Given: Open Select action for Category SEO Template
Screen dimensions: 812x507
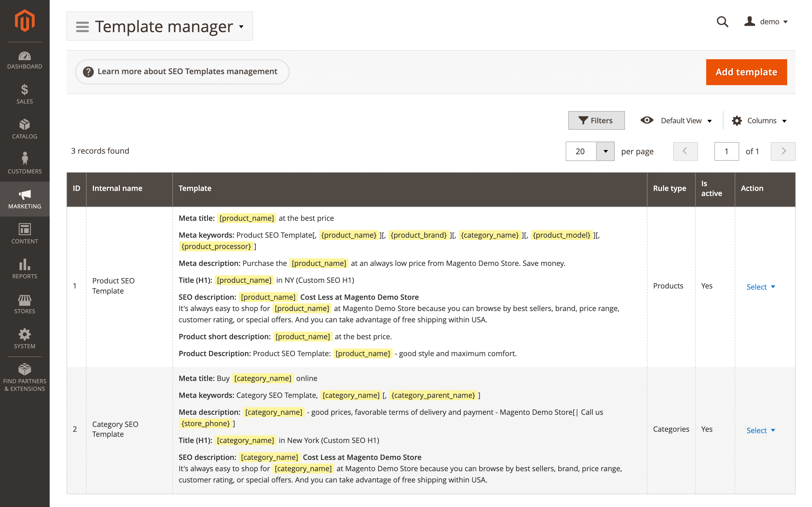Looking at the screenshot, I should 760,430.
